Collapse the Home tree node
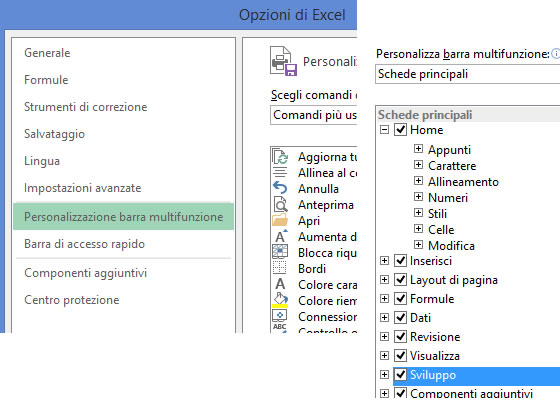This screenshot has width=560, height=400. 384,129
